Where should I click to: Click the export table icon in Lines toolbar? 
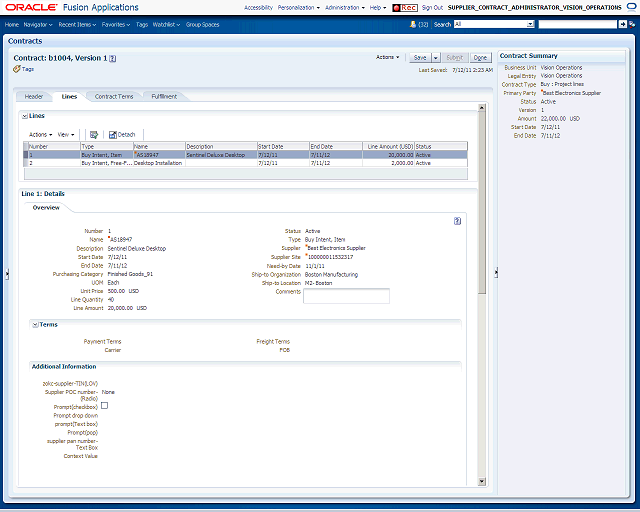pyautogui.click(x=94, y=135)
